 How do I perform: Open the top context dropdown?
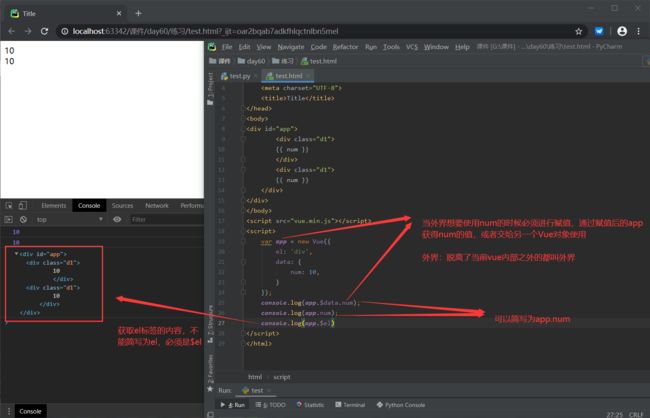pos(69,219)
